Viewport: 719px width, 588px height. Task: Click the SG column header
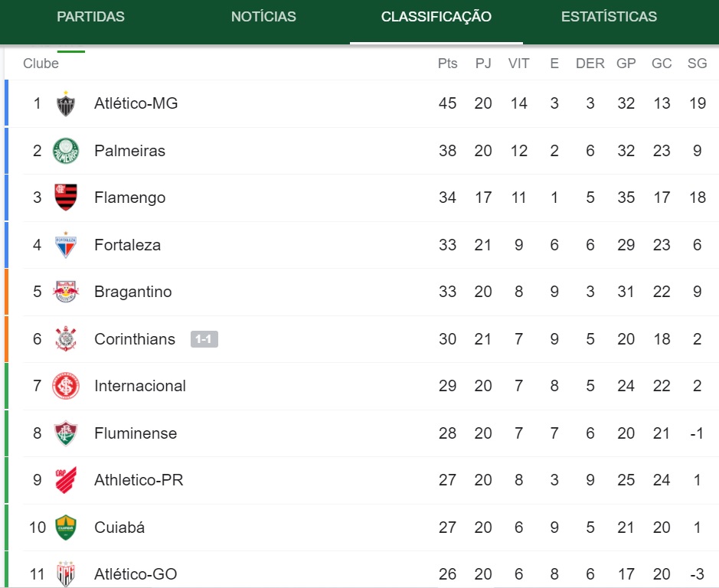(697, 64)
